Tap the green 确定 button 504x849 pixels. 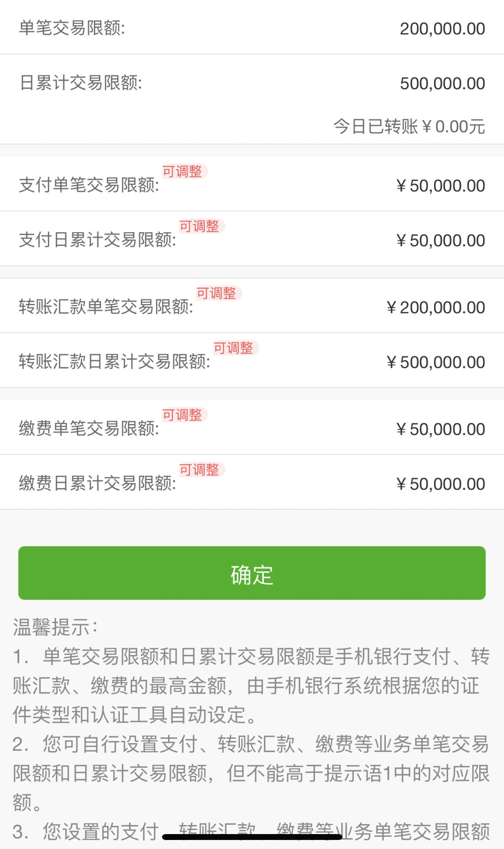click(252, 573)
